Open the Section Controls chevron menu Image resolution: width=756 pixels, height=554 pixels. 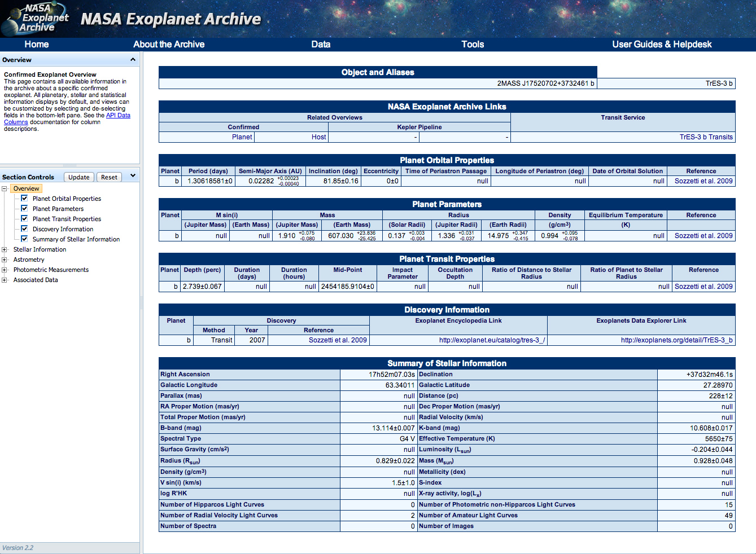[x=132, y=175]
